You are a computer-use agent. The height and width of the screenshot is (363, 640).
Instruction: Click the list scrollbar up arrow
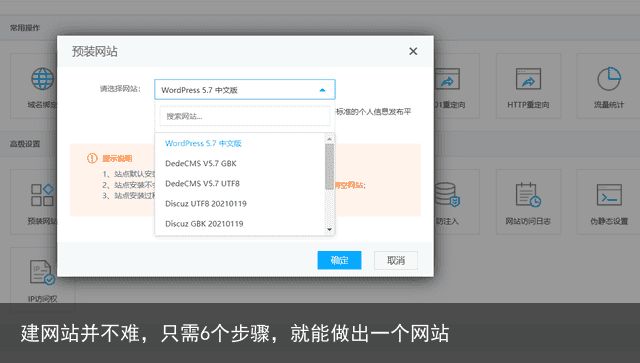pyautogui.click(x=329, y=139)
